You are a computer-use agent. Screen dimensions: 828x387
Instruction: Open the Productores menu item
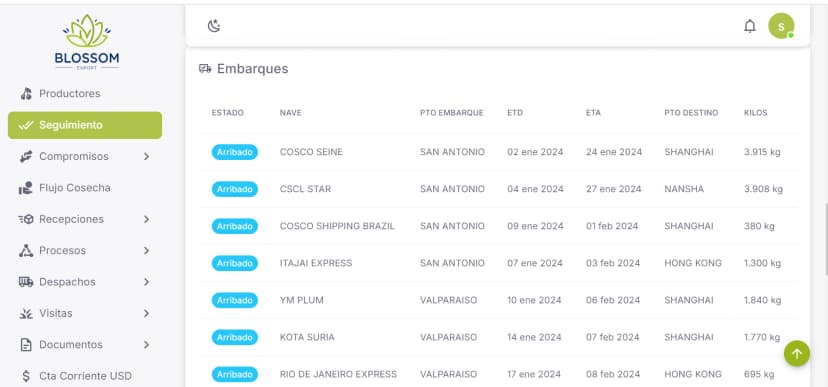tap(85, 94)
